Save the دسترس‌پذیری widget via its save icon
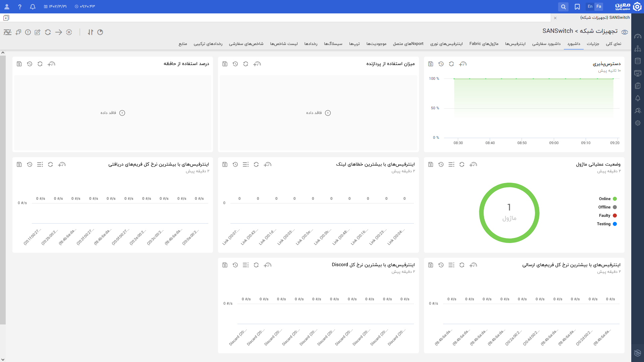 pos(431,64)
